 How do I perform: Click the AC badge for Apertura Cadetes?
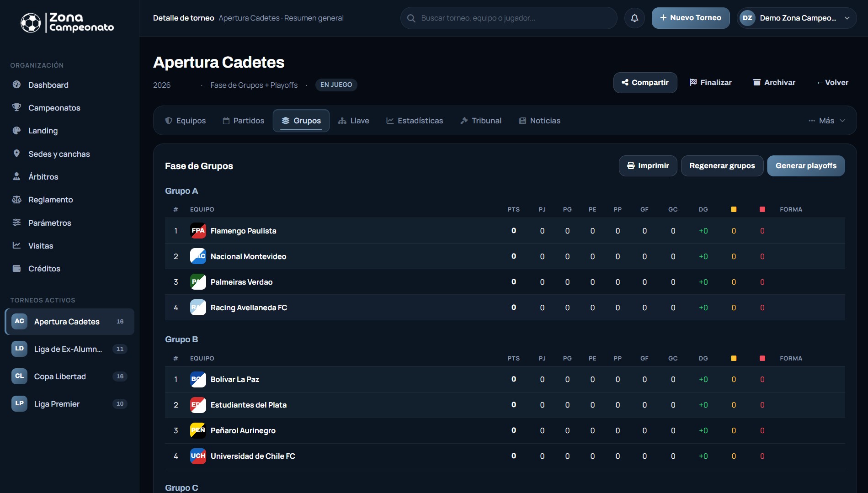pos(19,321)
